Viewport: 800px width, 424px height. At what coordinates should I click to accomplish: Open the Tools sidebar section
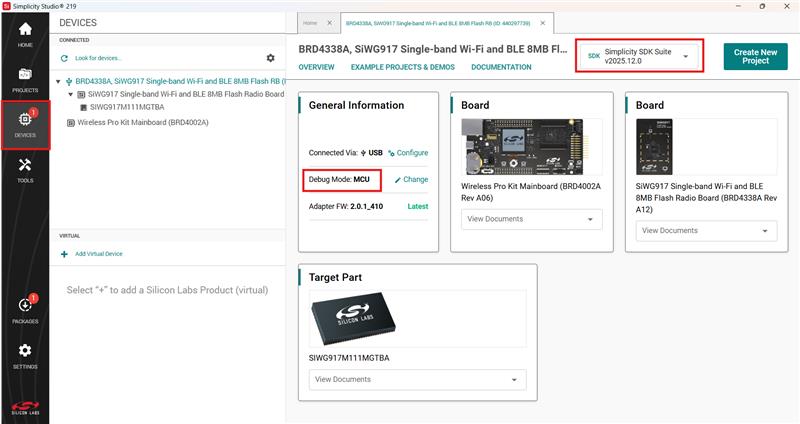click(x=25, y=170)
